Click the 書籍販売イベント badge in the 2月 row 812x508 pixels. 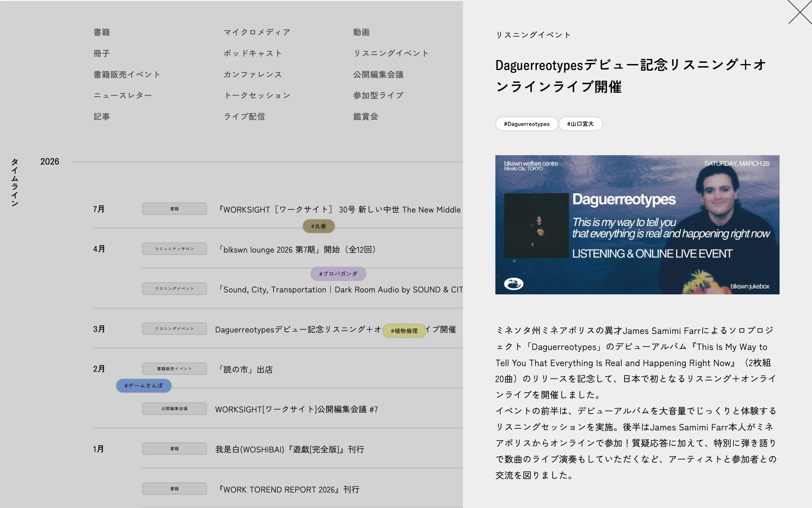[175, 369]
